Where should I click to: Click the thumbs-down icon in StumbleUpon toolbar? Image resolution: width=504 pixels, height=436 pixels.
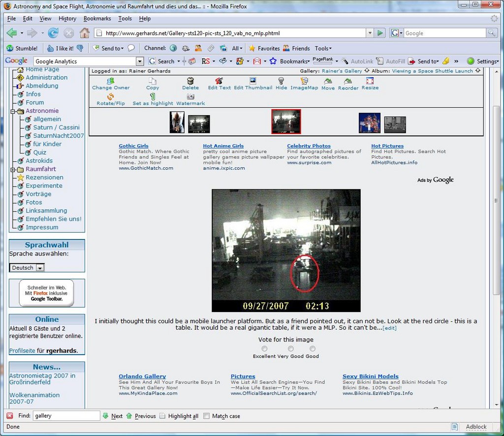point(80,48)
